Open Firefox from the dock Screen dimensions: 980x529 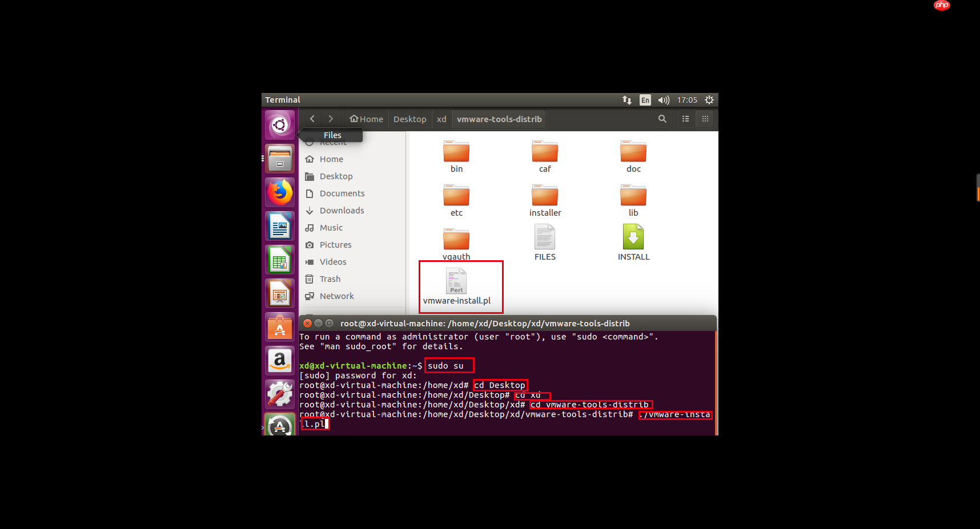point(279,192)
